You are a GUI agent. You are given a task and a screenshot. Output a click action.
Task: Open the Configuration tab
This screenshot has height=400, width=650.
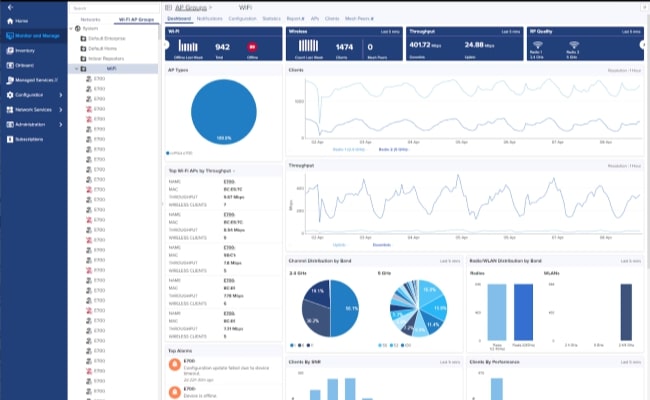tap(242, 19)
